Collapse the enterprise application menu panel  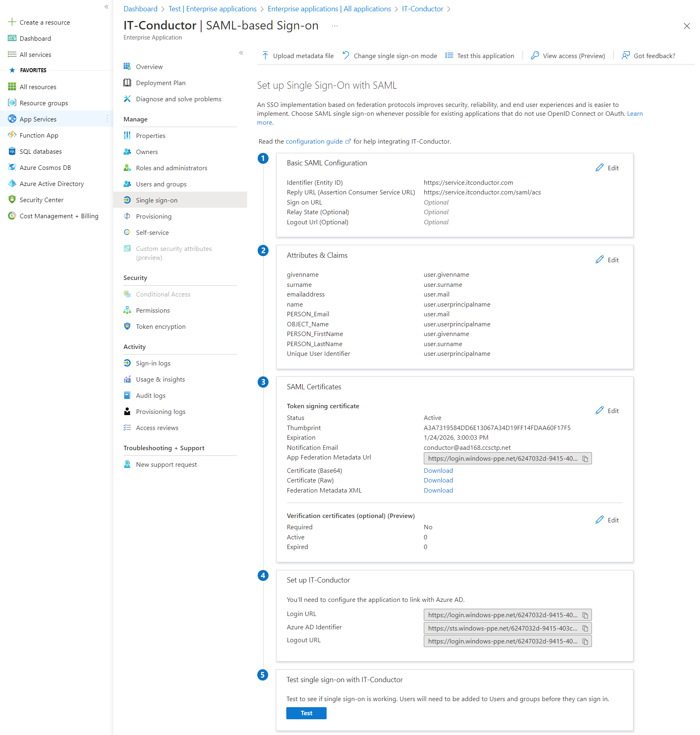[x=241, y=53]
